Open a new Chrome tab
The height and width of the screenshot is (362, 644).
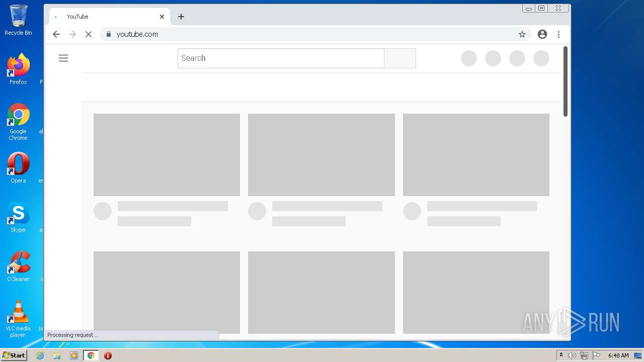click(181, 17)
